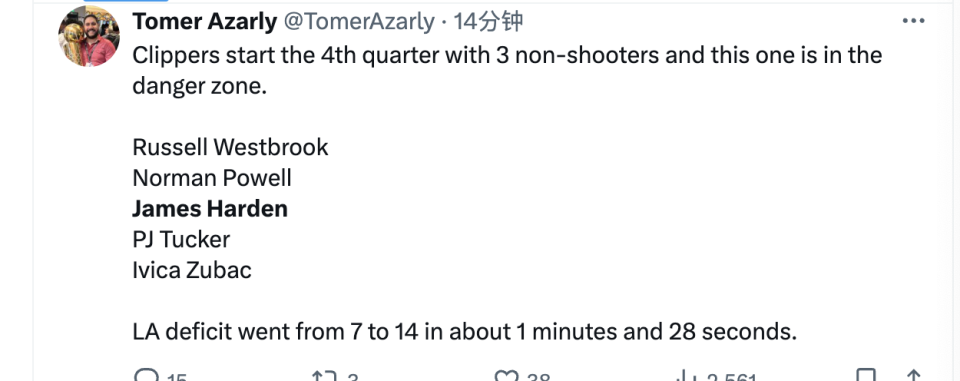Click the reply count 15
The image size is (960, 381).
click(176, 377)
